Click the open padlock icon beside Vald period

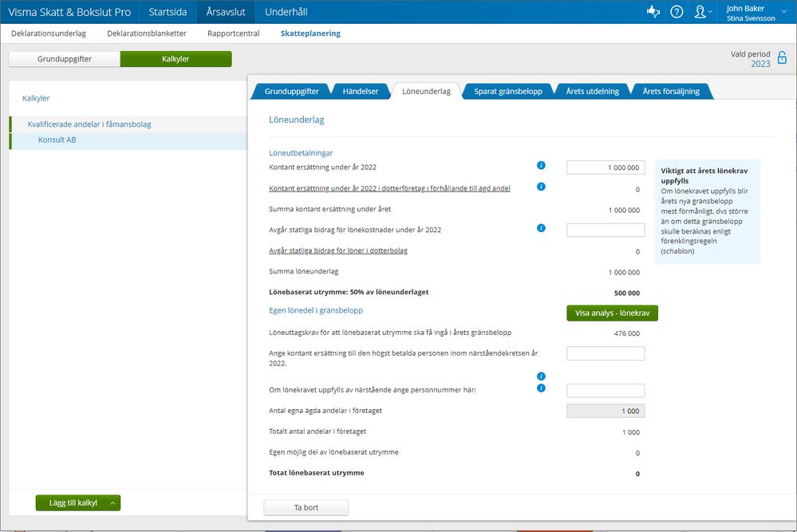pos(782,57)
